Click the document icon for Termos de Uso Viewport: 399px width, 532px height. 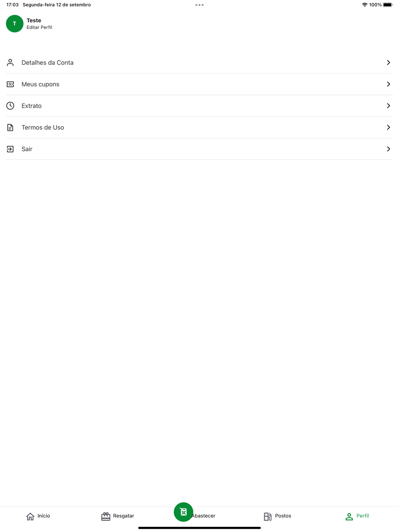pos(10,127)
